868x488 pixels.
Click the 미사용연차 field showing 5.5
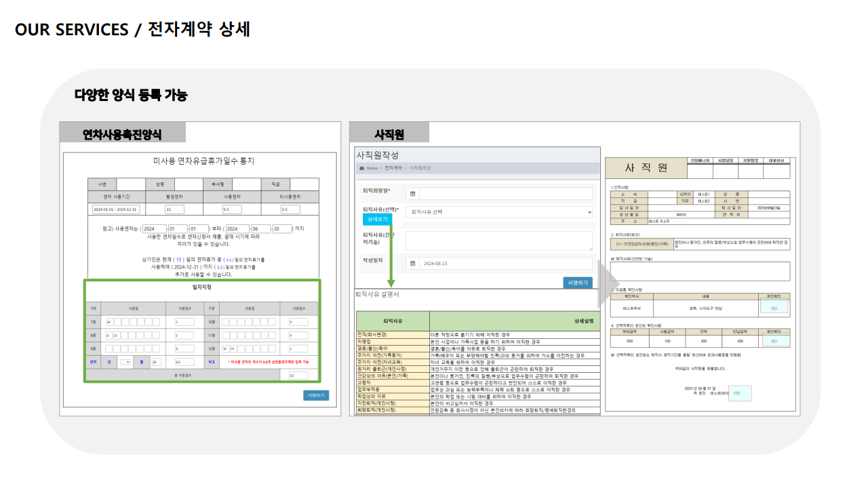tap(290, 209)
